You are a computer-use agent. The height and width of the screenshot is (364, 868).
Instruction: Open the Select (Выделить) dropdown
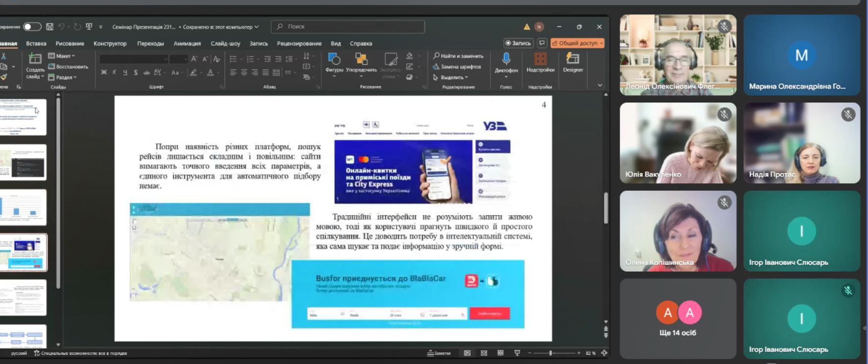click(451, 77)
